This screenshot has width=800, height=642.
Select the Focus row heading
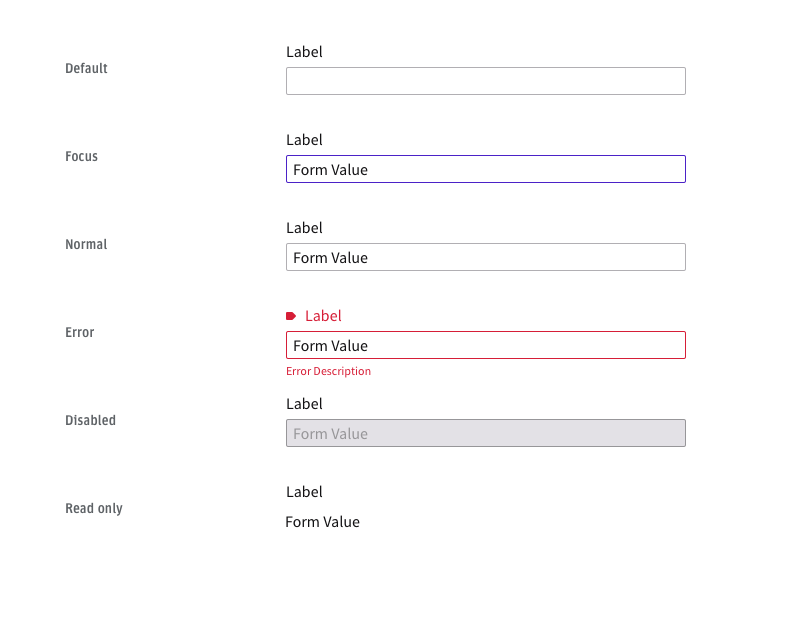(x=81, y=156)
